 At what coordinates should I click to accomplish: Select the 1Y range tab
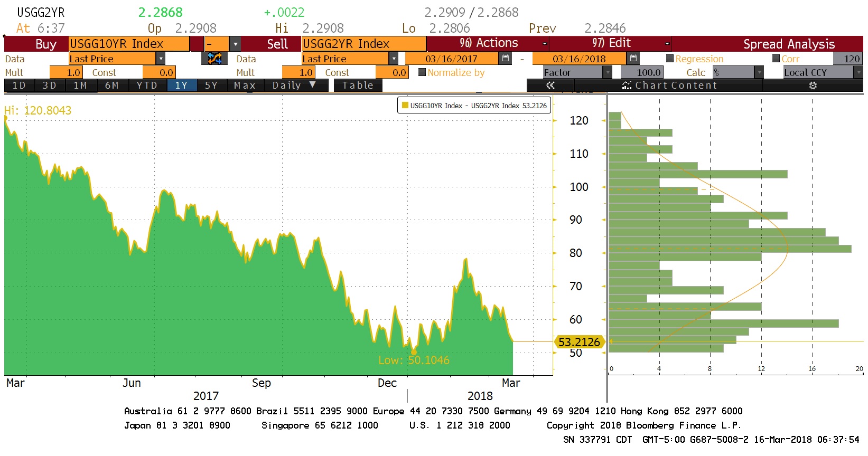coord(182,85)
